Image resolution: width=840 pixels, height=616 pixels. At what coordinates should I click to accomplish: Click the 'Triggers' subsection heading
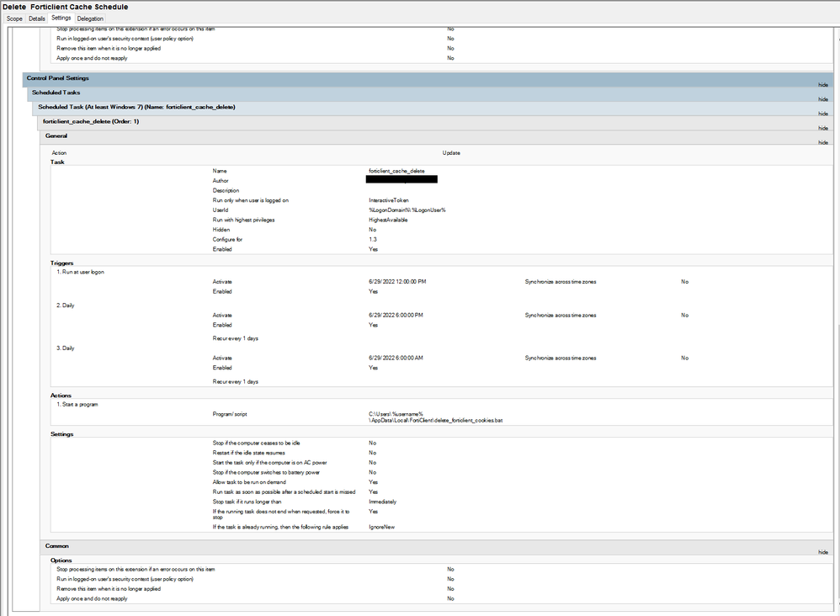pyautogui.click(x=61, y=263)
